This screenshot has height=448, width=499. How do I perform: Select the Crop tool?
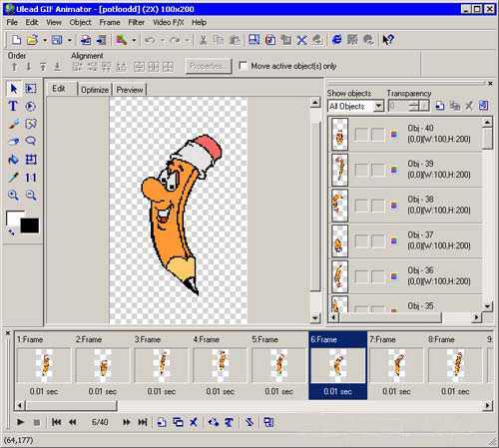[x=31, y=160]
